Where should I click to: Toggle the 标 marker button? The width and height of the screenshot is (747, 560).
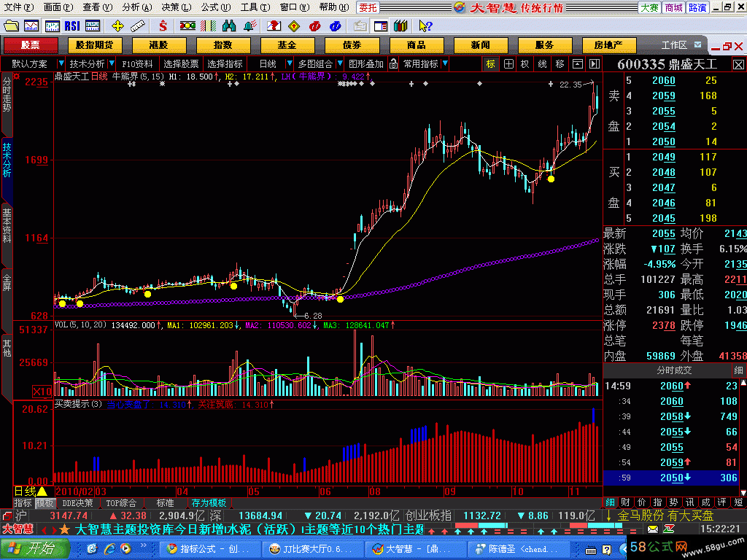(x=491, y=64)
